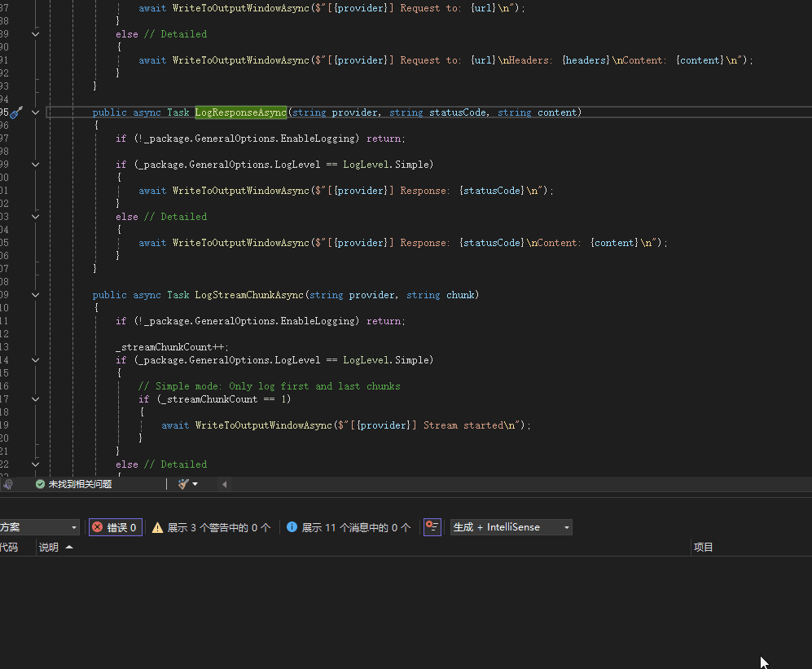Open the IntelliCode wand dropdown arrow
The image size is (812, 669).
click(195, 483)
